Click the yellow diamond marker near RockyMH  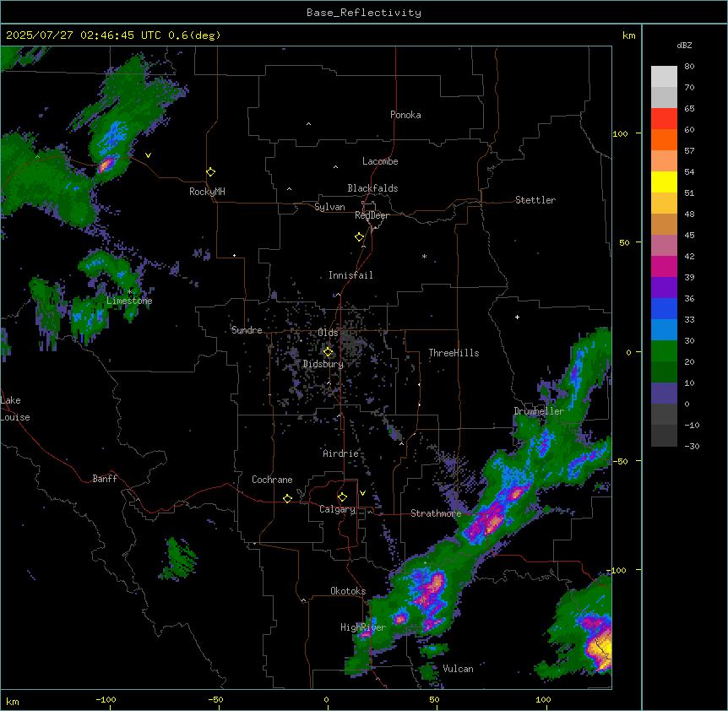(211, 172)
